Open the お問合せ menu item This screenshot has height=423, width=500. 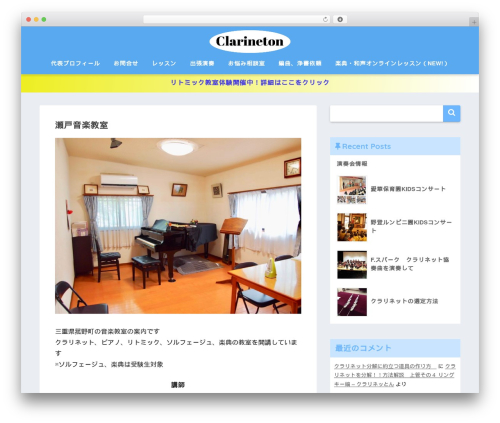point(126,63)
